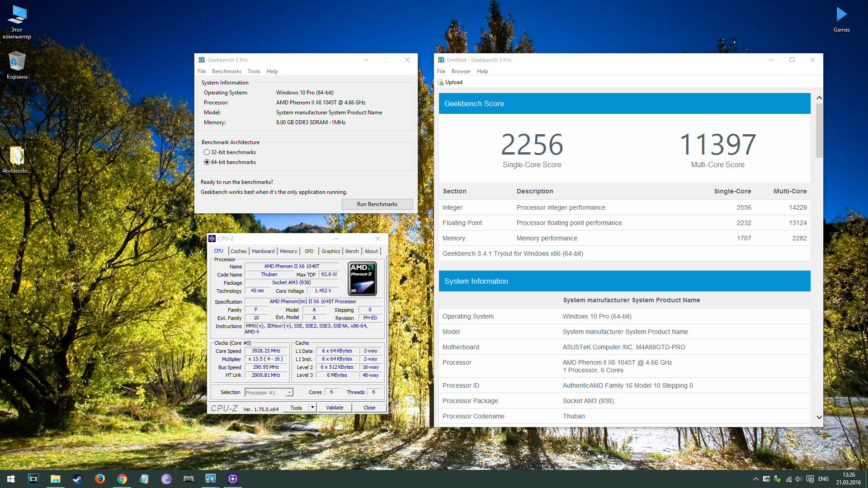The image size is (868, 488).
Task: Click the Core Speed value 3928.25 MHz
Action: pos(266,351)
